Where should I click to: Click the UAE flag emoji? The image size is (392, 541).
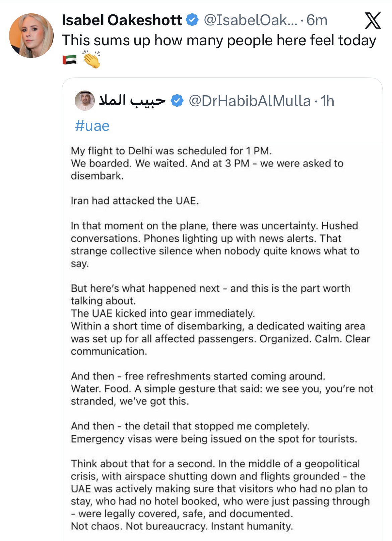69,60
